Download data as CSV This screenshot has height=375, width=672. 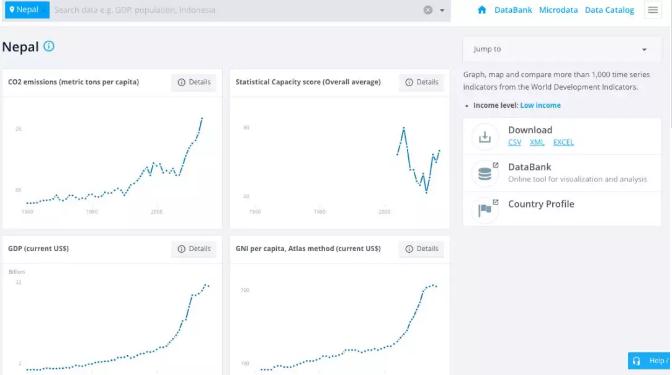point(515,142)
